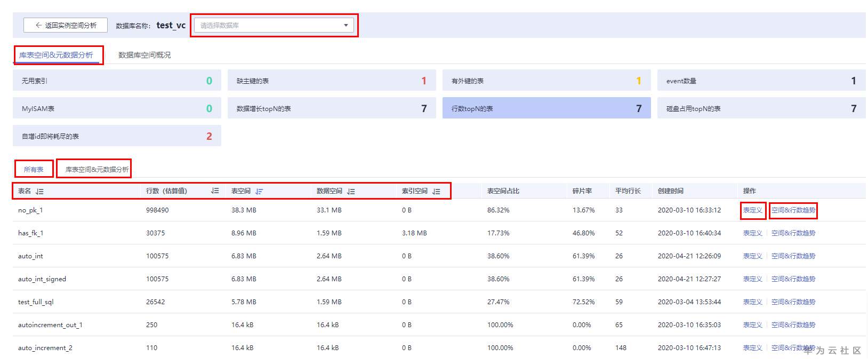View 空间&行数趋势 for has_fk_1

793,233
